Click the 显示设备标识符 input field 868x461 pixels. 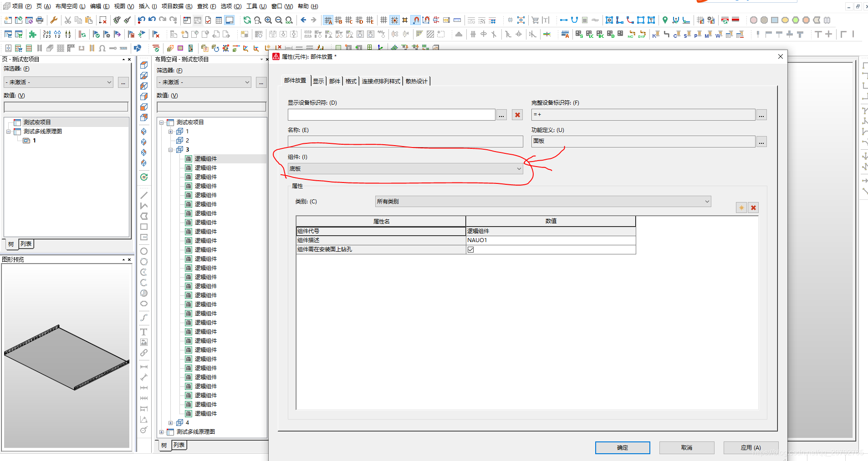coord(391,115)
